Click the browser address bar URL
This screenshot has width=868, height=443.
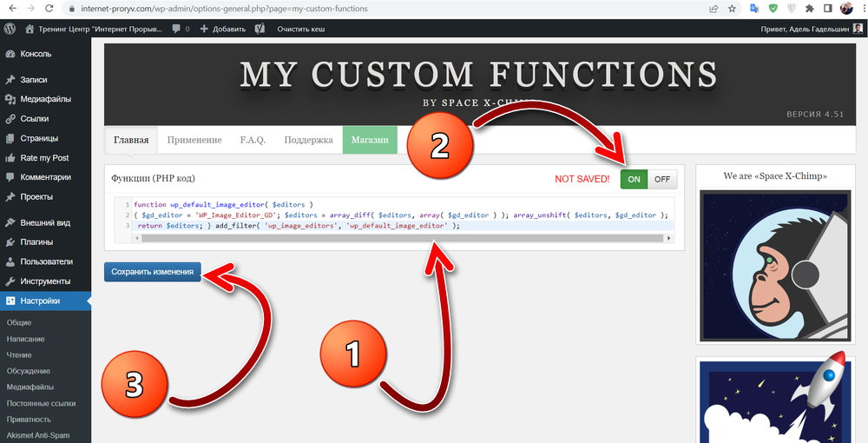(224, 9)
